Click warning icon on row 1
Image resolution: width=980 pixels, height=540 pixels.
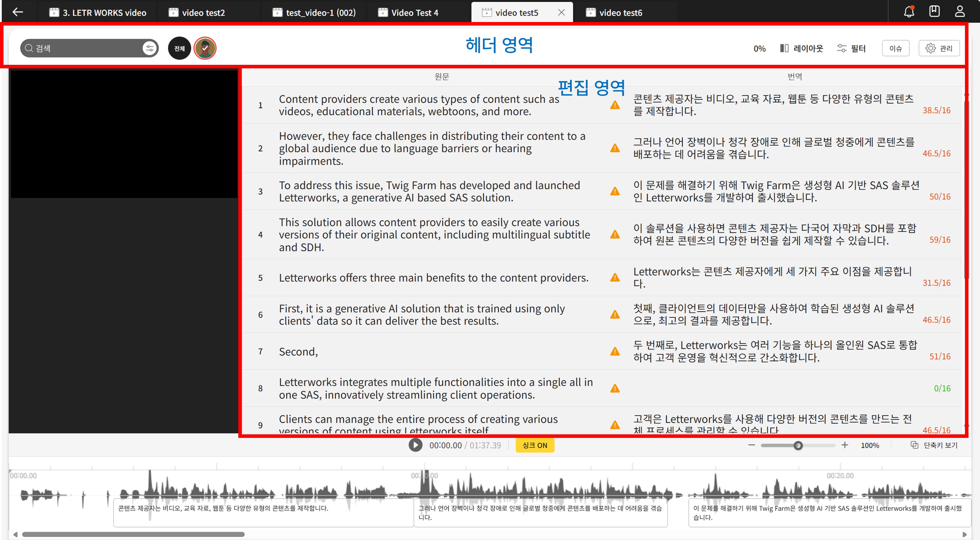615,105
